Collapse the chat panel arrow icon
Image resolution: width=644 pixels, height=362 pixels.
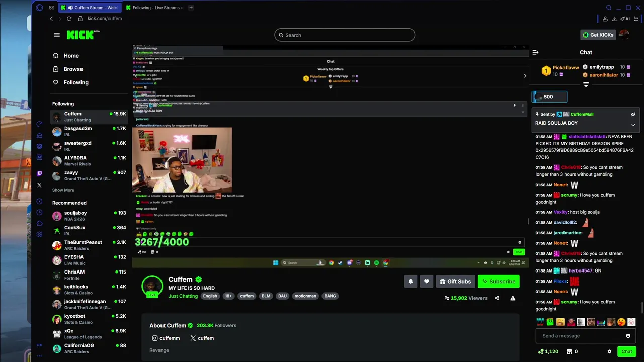[x=535, y=52]
